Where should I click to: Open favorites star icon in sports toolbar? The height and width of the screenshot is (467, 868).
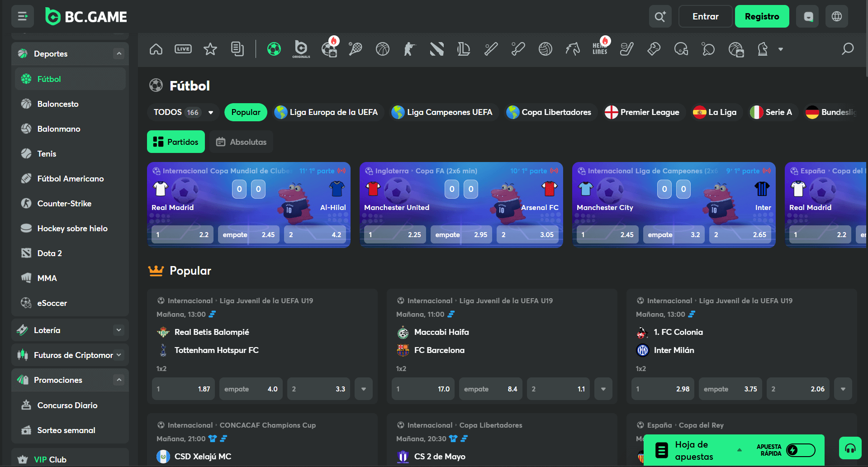tap(210, 49)
